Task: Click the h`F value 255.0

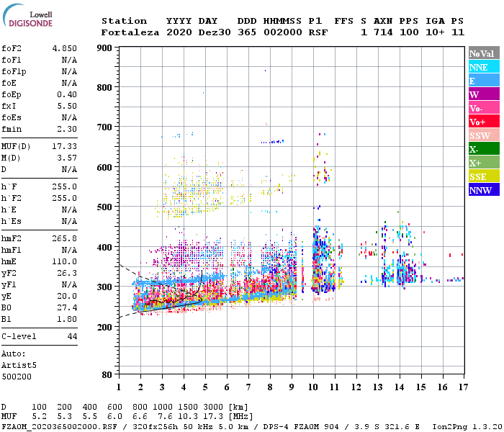Action: click(x=65, y=186)
